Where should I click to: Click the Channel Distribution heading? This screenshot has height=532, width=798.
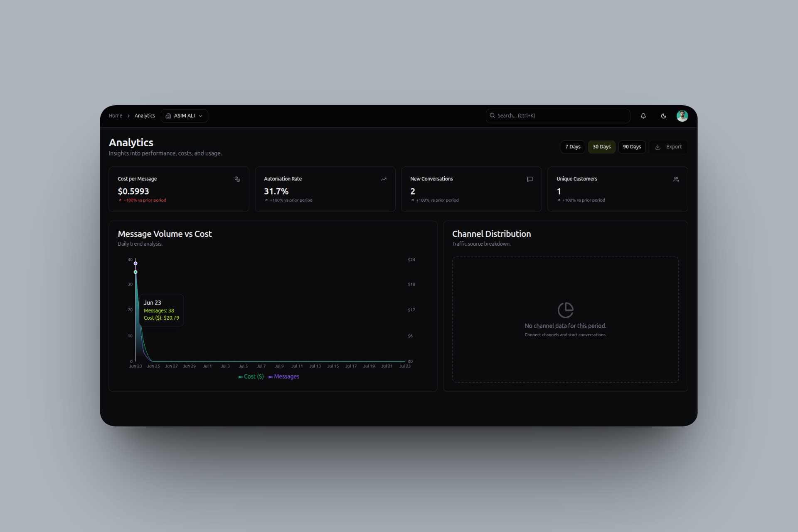tap(492, 234)
